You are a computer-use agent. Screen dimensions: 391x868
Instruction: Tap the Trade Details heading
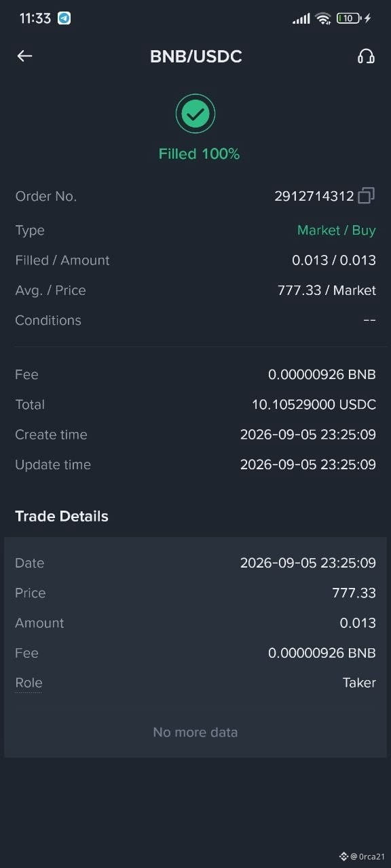[62, 516]
